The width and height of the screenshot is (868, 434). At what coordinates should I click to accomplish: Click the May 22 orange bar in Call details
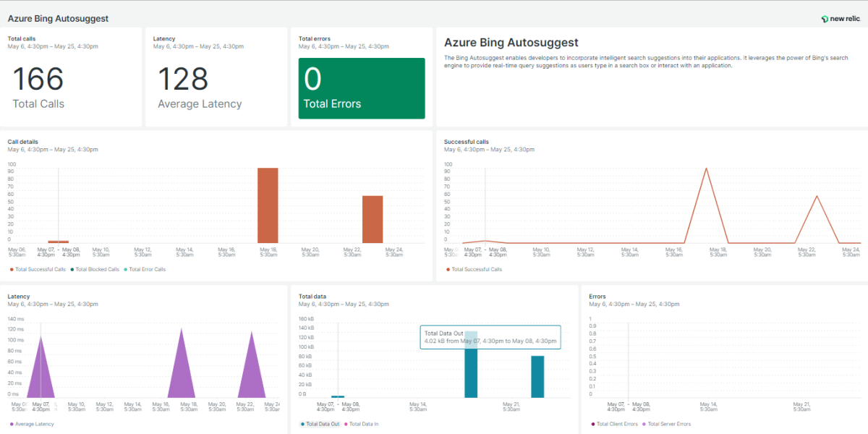[373, 220]
